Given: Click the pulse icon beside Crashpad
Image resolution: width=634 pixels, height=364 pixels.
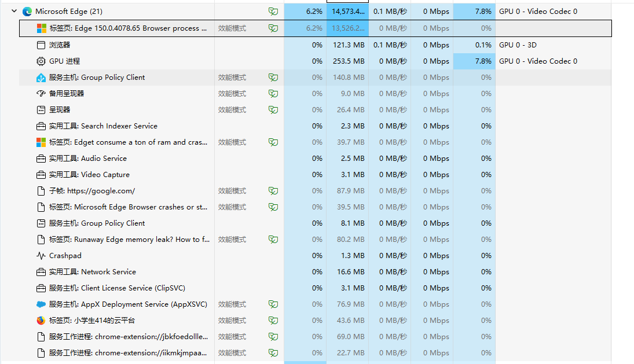Looking at the screenshot, I should 41,256.
